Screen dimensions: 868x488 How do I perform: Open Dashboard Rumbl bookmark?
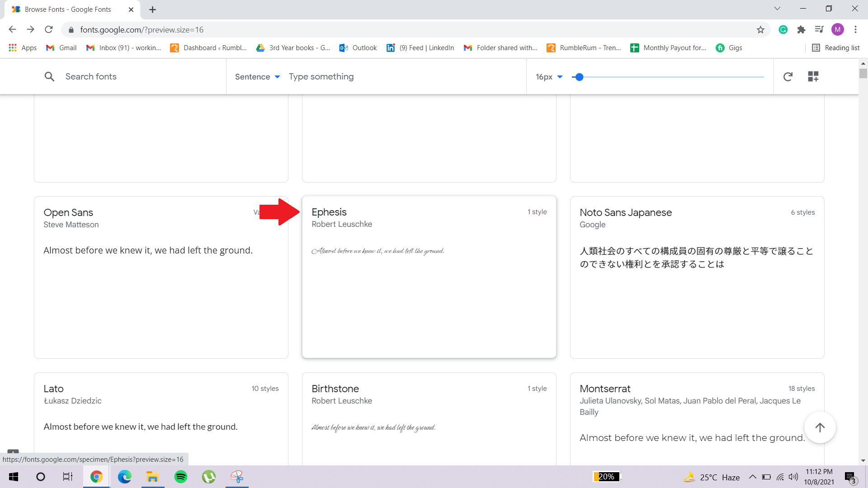pyautogui.click(x=208, y=48)
